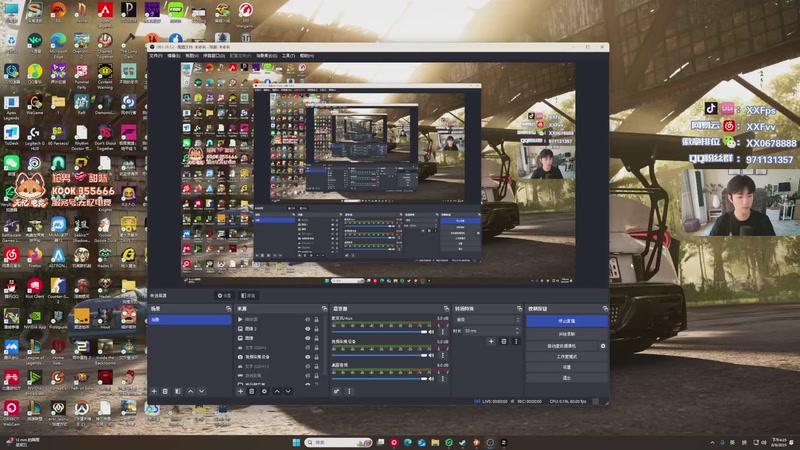The height and width of the screenshot is (450, 800).
Task: Show the hidden 媒体源 source via its eye
Action: (308, 319)
